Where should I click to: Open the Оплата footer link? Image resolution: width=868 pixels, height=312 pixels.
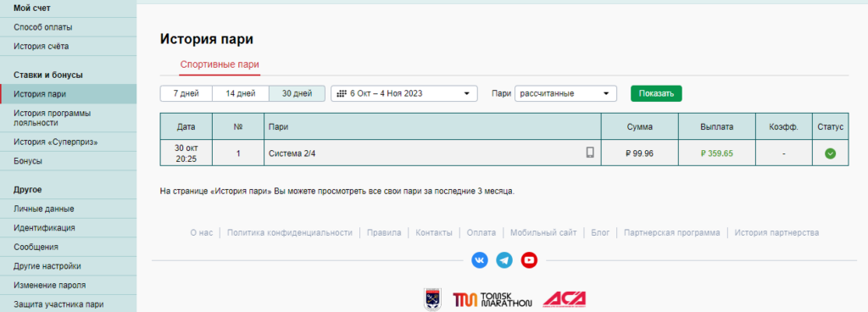coord(481,233)
